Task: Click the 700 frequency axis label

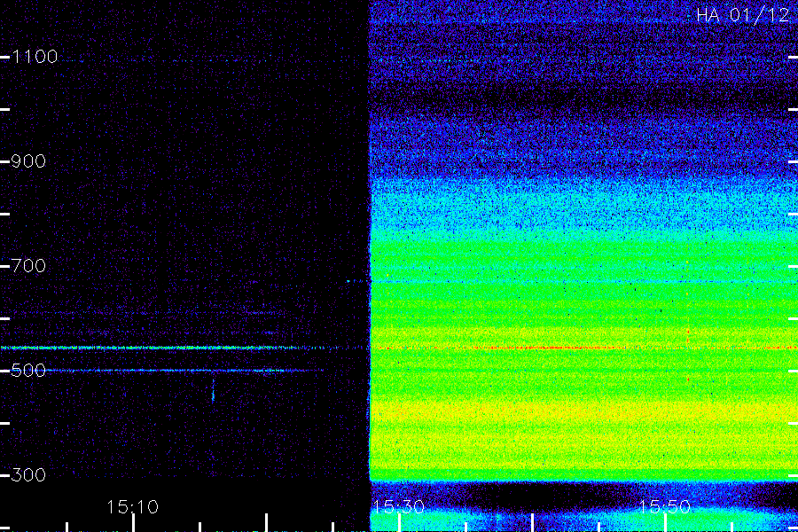Action: [x=28, y=265]
